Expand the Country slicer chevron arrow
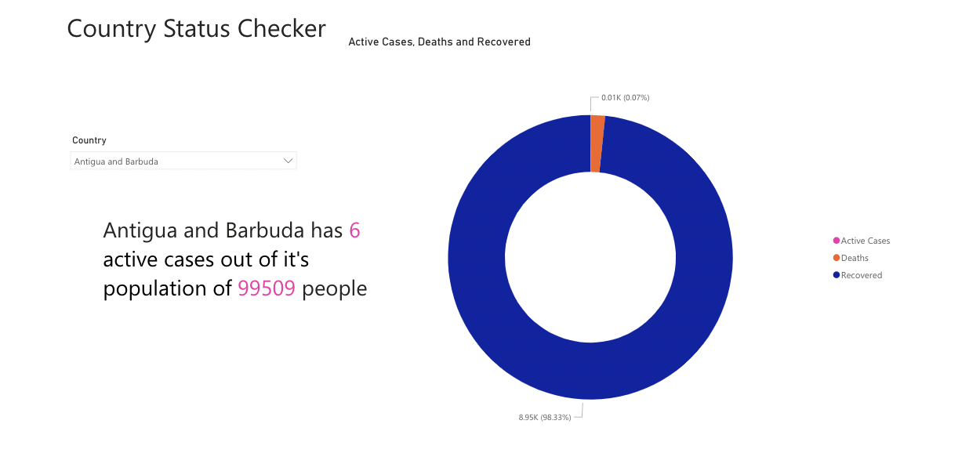 (289, 161)
